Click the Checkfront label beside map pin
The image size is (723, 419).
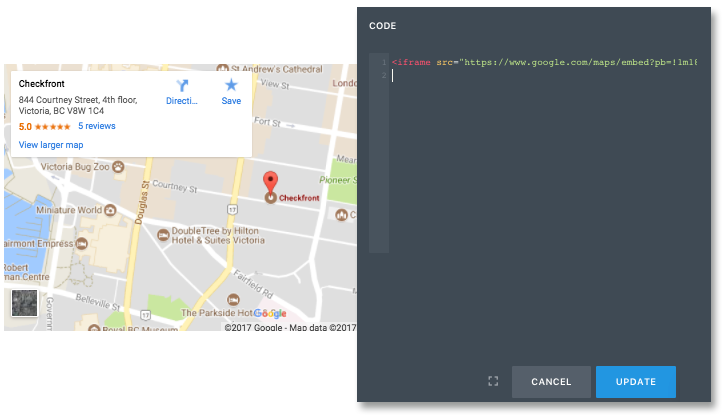pyautogui.click(x=299, y=198)
